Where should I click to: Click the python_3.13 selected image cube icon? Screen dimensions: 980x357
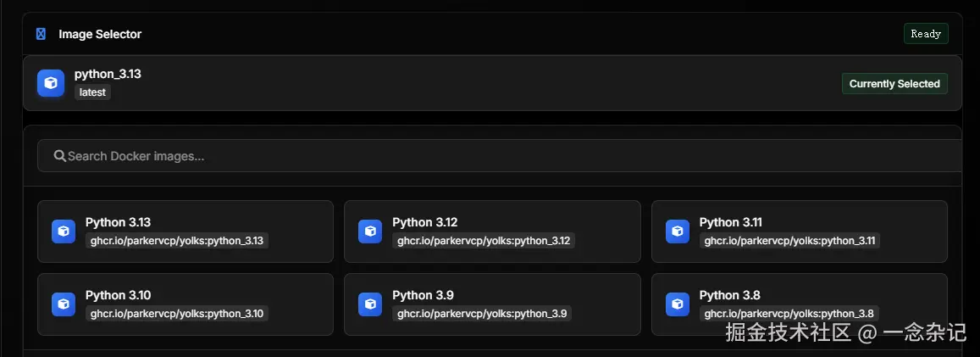point(51,83)
